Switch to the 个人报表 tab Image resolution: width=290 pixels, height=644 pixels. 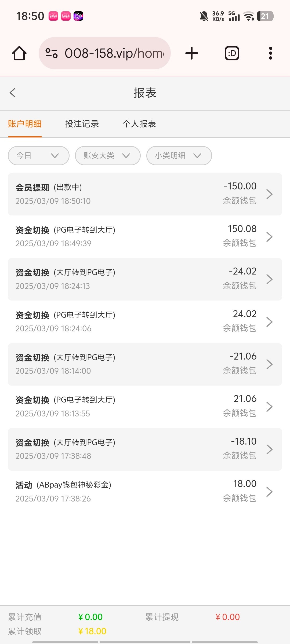pyautogui.click(x=139, y=124)
